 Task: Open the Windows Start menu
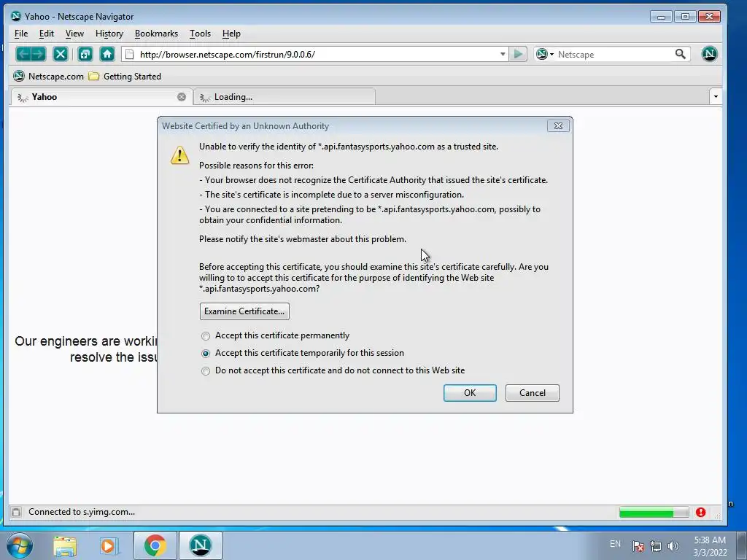(20, 545)
